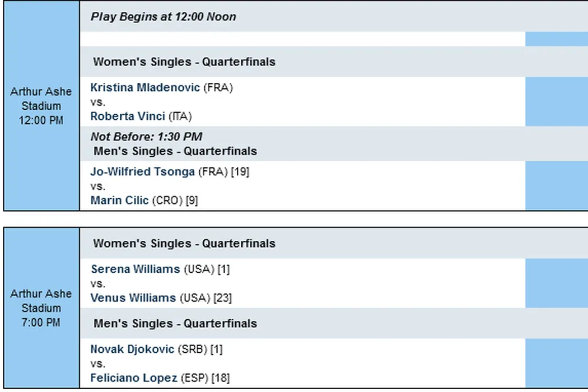Click Men's Singles Quarterfinals heading in 7:00 PM session
The width and height of the screenshot is (588, 392).
[x=175, y=324]
